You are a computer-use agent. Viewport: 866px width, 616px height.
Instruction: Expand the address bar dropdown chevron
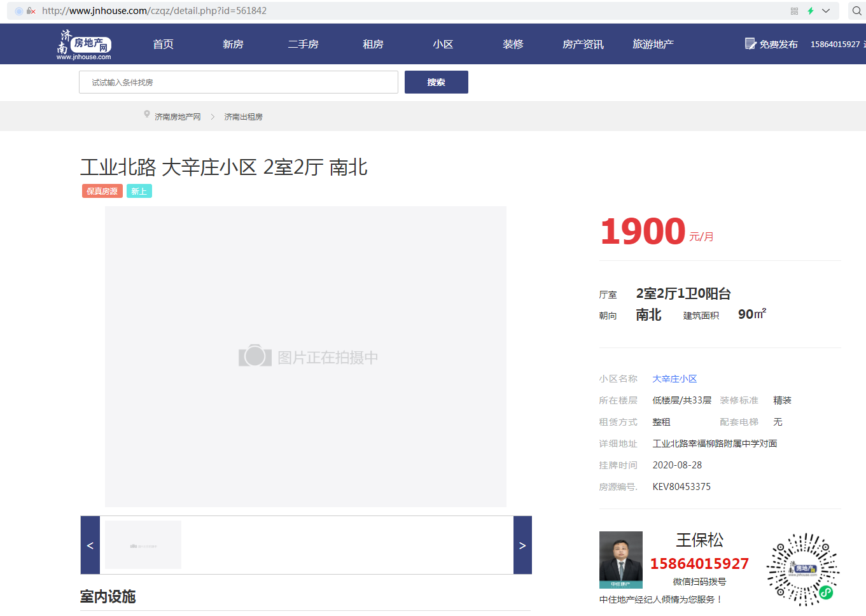pos(826,11)
